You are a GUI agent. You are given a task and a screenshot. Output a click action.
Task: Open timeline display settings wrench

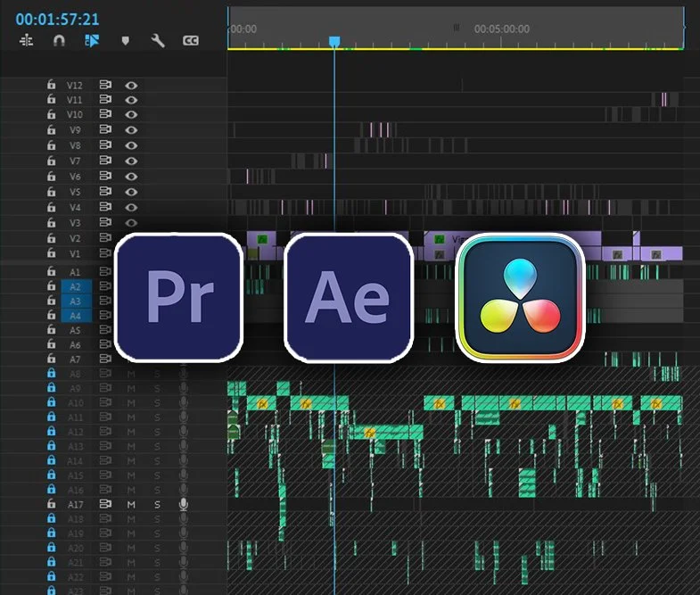tap(158, 41)
